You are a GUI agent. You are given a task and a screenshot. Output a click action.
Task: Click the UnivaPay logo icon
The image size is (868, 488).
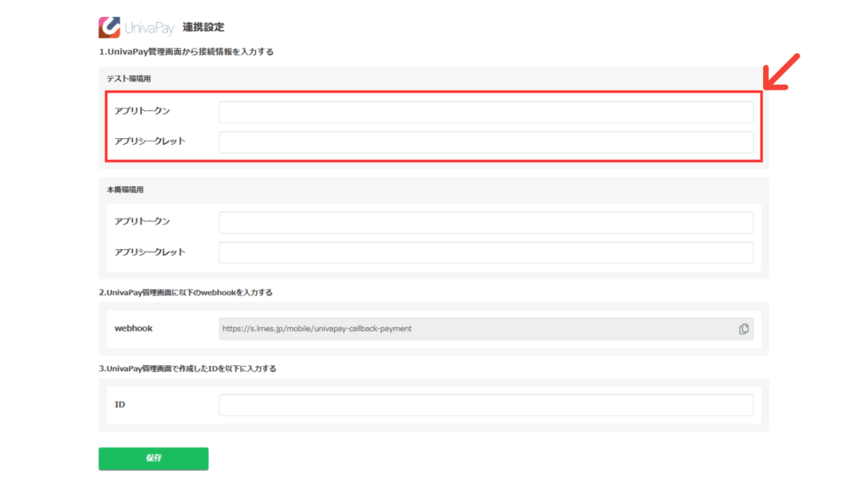(109, 27)
